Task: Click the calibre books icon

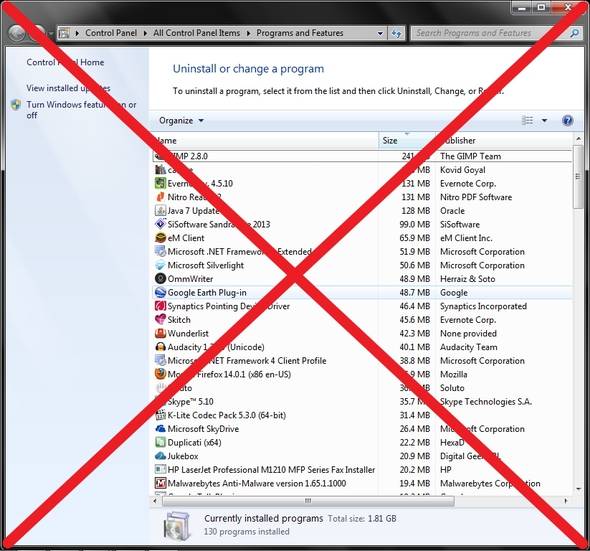Action: (160, 170)
